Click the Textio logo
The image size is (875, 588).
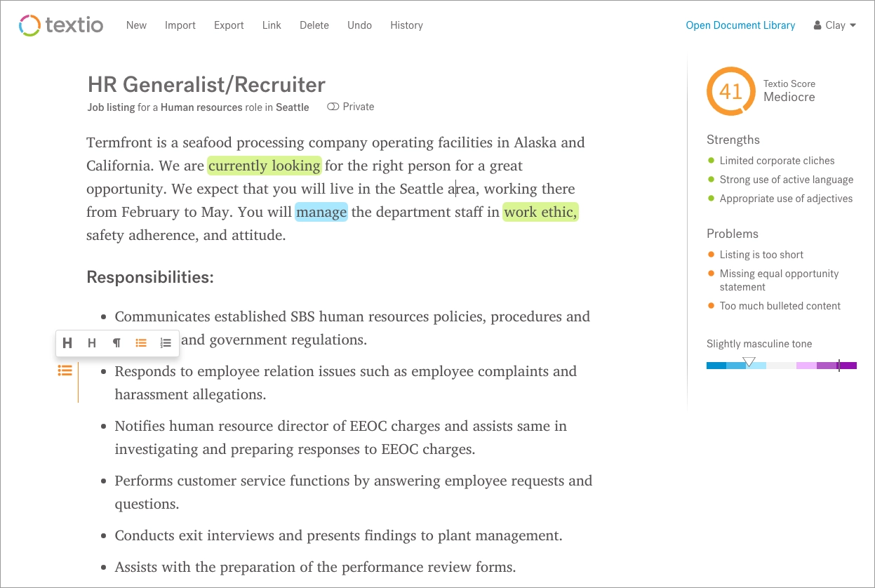pyautogui.click(x=60, y=25)
